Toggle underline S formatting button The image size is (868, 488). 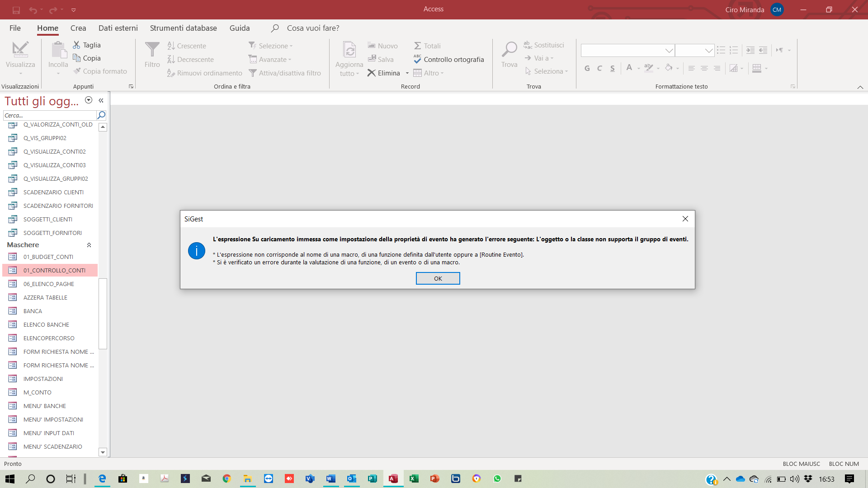(612, 68)
